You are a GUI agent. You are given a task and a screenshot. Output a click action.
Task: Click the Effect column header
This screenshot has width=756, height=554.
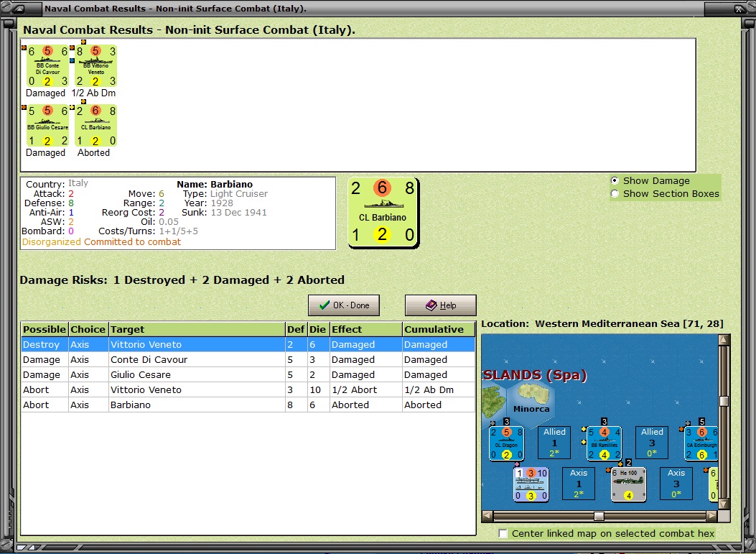[366, 330]
